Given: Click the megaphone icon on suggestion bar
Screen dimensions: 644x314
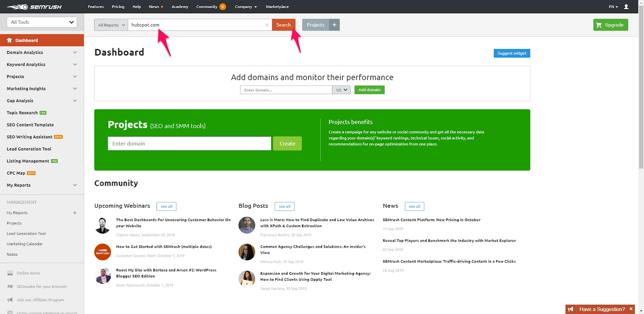Looking at the screenshot, I should (570, 309).
